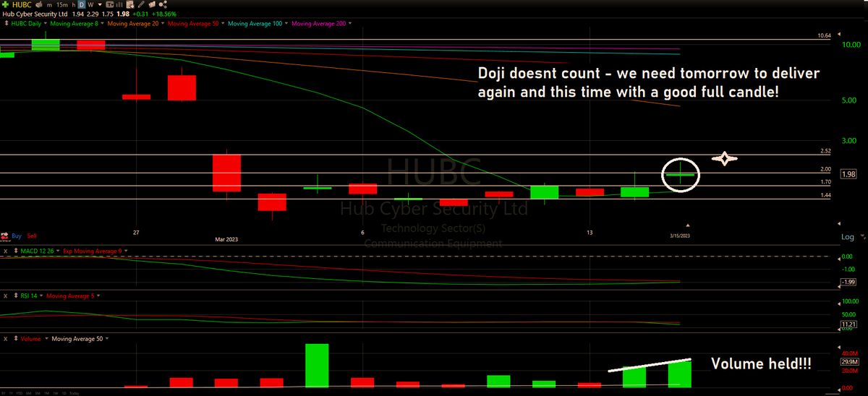This screenshot has height=396, width=868.
Task: Click the Hub Cyber Security Ltd name
Action: click(35, 14)
